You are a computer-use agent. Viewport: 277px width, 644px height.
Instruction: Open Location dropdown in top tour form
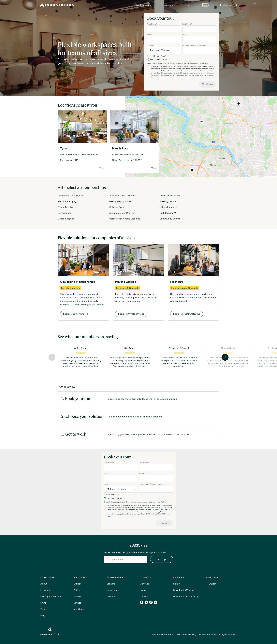[164, 50]
